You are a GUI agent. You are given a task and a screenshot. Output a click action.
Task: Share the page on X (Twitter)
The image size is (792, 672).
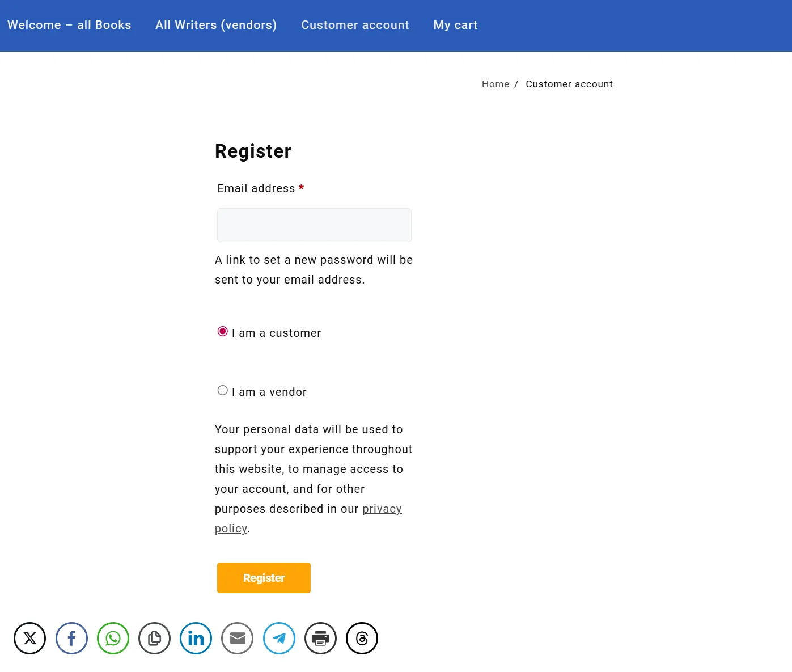point(29,638)
